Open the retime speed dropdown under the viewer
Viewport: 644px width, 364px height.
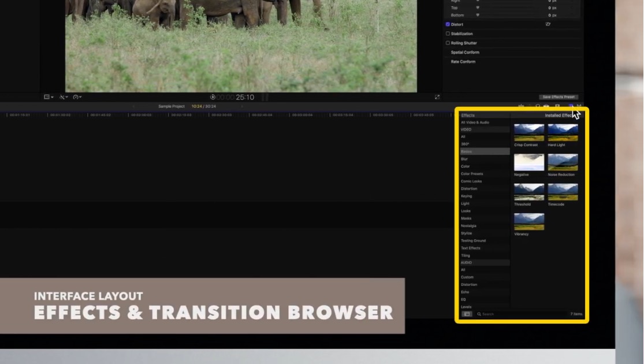(x=77, y=97)
